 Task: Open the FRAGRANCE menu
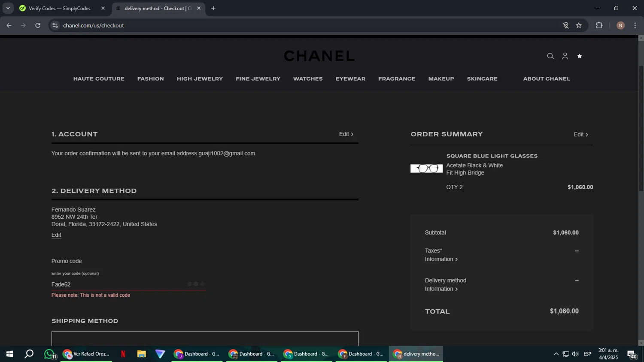(397, 79)
